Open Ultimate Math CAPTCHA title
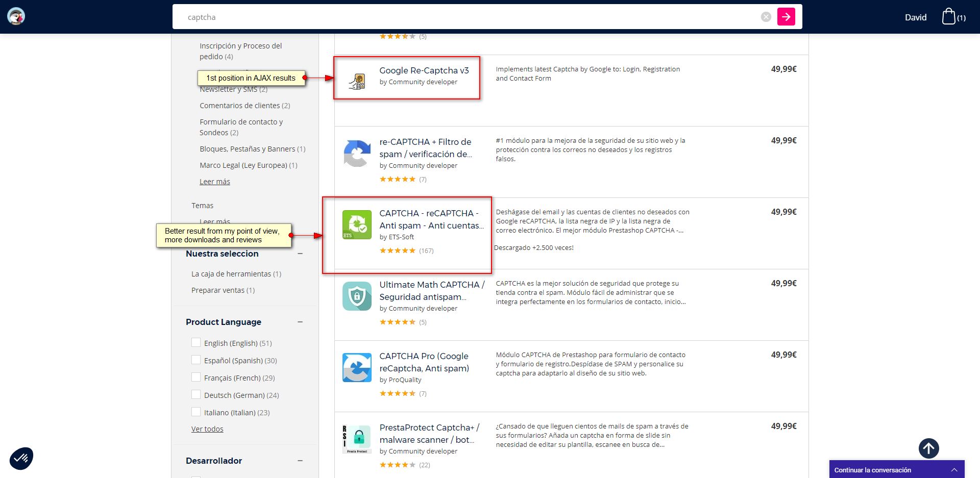Viewport: 980px width, 478px height. [x=432, y=291]
